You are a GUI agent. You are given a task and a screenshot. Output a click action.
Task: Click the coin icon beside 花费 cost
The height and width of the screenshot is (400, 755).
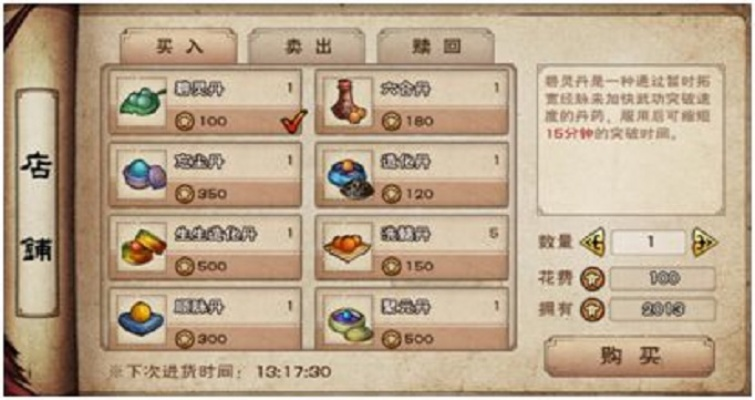click(592, 279)
